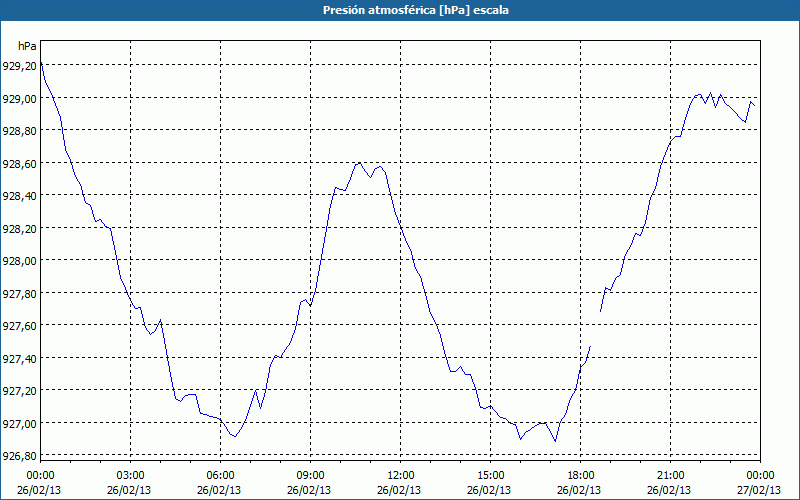Screen dimensions: 800x500
Task: Select the 03:00 time label
Action: 130,476
